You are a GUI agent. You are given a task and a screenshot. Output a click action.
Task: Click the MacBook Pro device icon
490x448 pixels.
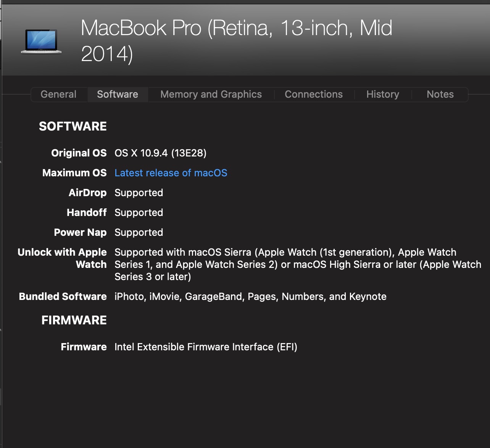click(41, 41)
